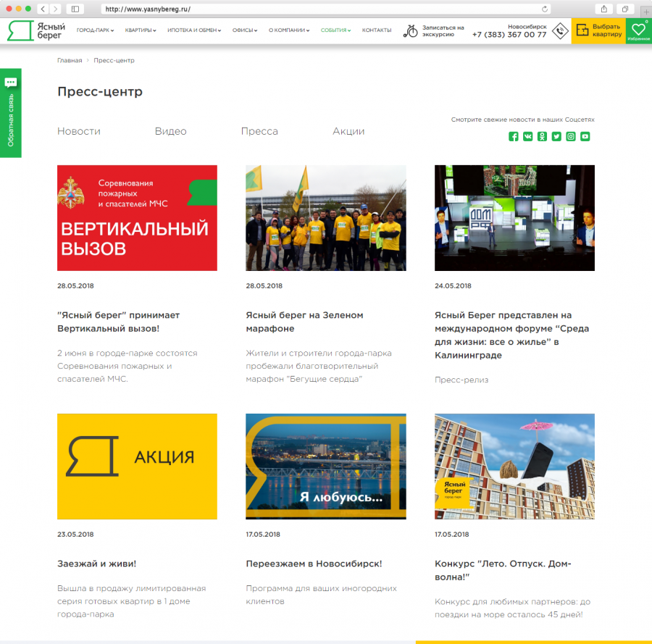Switch to the Акции tab
652x644 pixels.
tap(348, 131)
